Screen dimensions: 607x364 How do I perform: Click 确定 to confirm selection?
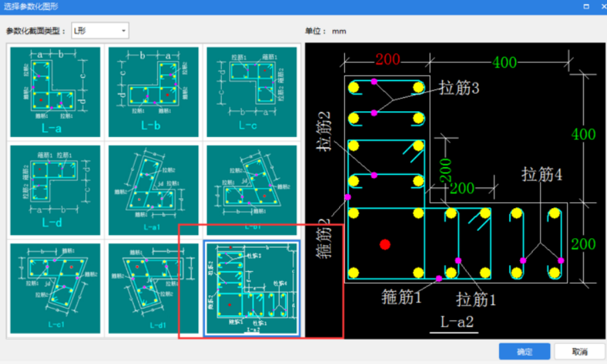pos(525,351)
